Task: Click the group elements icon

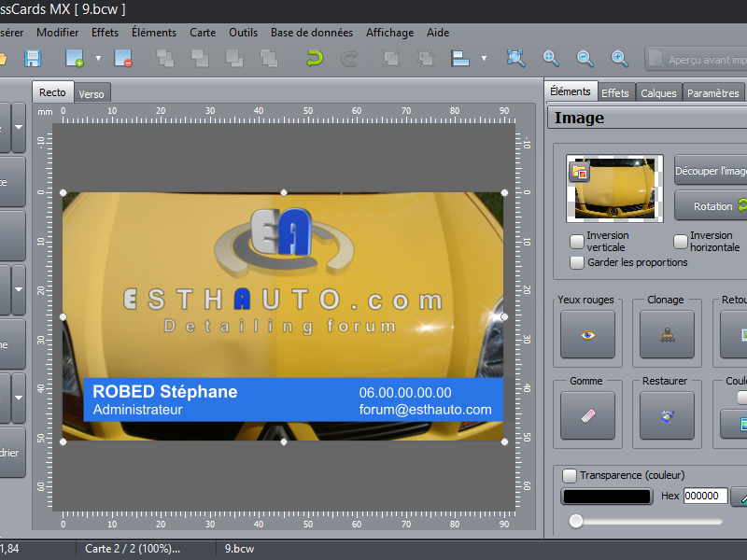Action: (391, 59)
